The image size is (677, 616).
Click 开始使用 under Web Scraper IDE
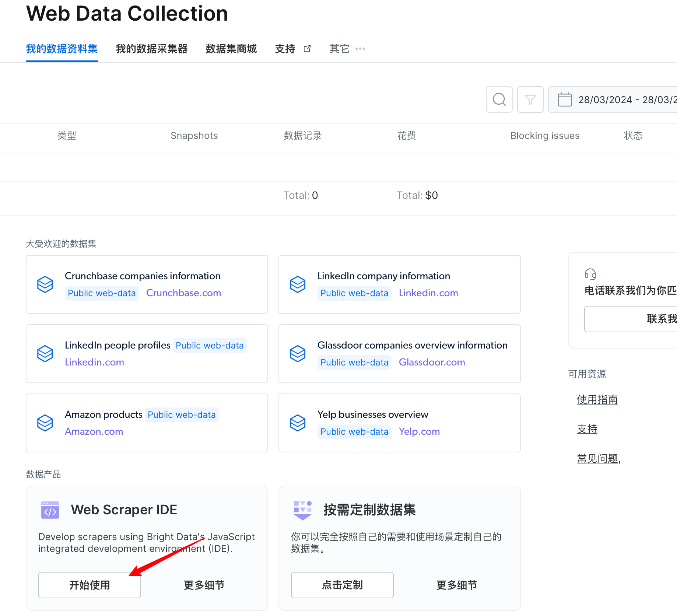point(90,585)
